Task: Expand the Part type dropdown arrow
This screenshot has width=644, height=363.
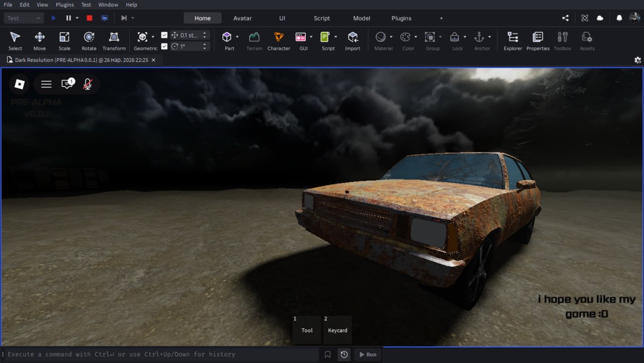Action: [237, 37]
